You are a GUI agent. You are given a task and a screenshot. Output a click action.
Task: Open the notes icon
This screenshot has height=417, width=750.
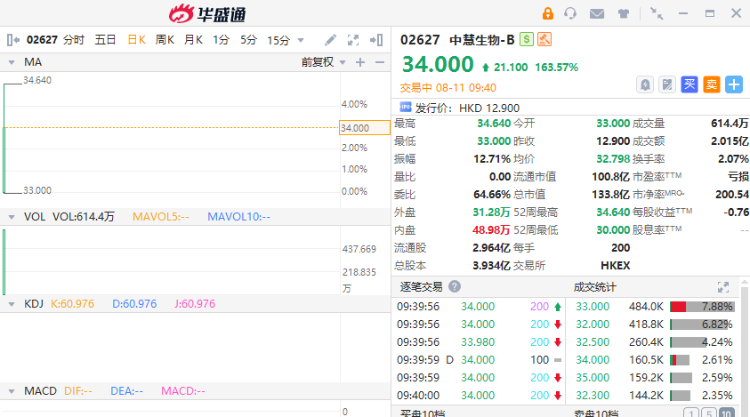click(x=667, y=85)
